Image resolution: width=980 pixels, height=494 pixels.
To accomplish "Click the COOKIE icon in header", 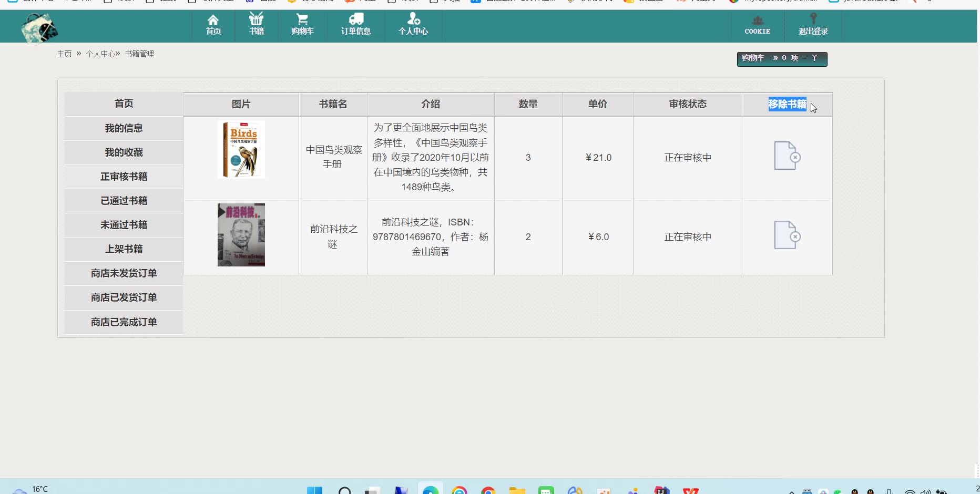I will coord(757,22).
